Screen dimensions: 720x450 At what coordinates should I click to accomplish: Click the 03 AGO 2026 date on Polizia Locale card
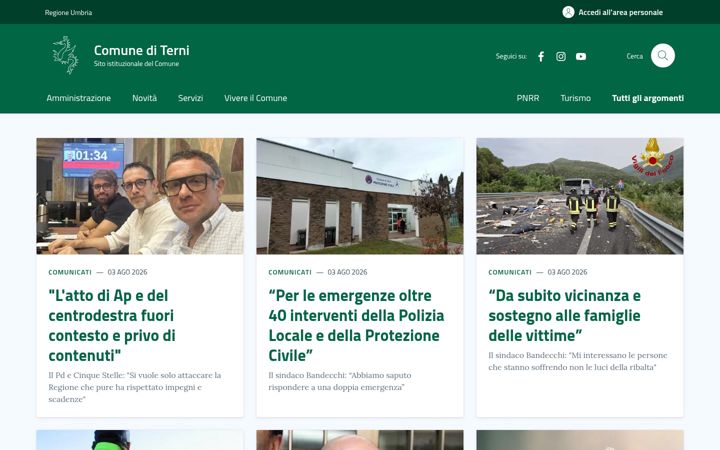point(347,272)
